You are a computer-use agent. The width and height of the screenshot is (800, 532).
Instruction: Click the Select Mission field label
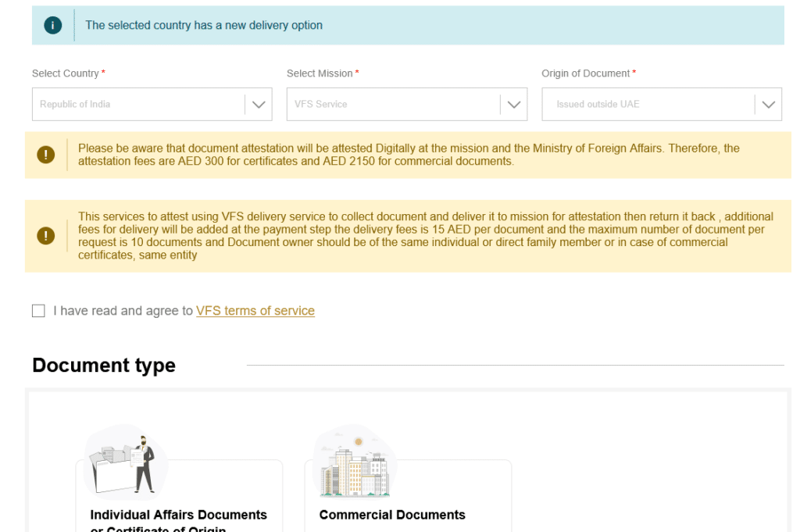[x=320, y=73]
